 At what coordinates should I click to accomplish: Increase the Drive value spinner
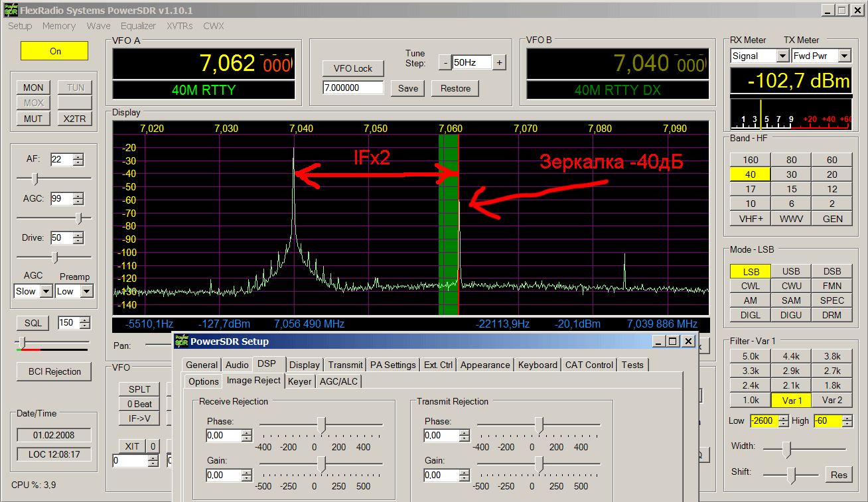click(78, 235)
